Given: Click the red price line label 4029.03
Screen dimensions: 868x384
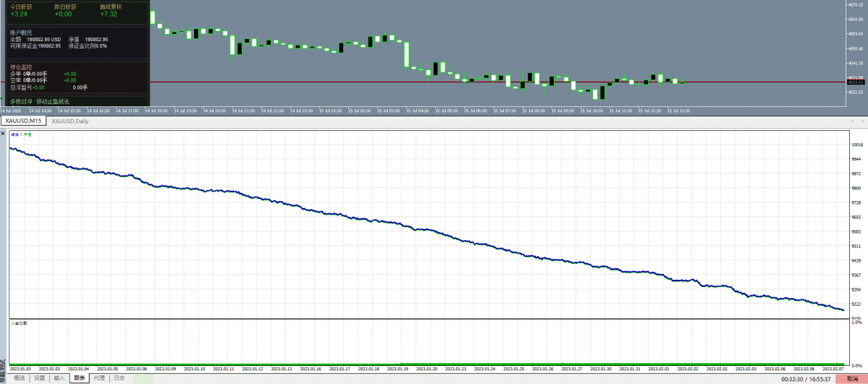Looking at the screenshot, I should pos(856,82).
